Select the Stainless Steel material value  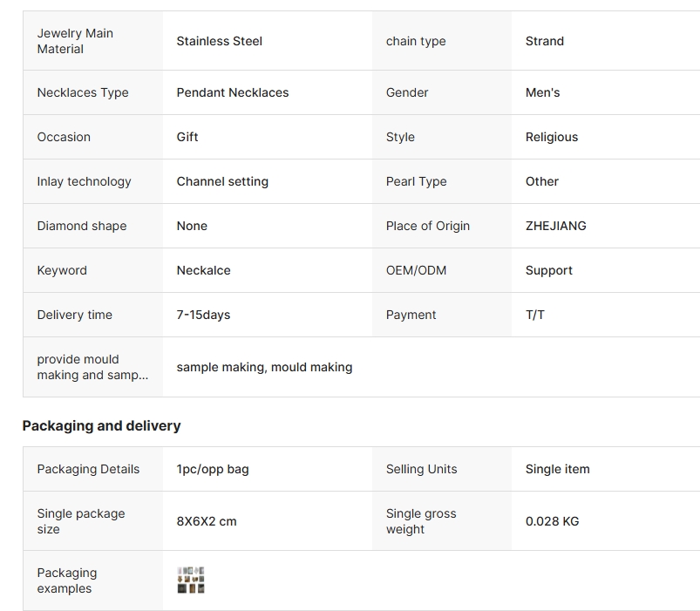(x=219, y=41)
